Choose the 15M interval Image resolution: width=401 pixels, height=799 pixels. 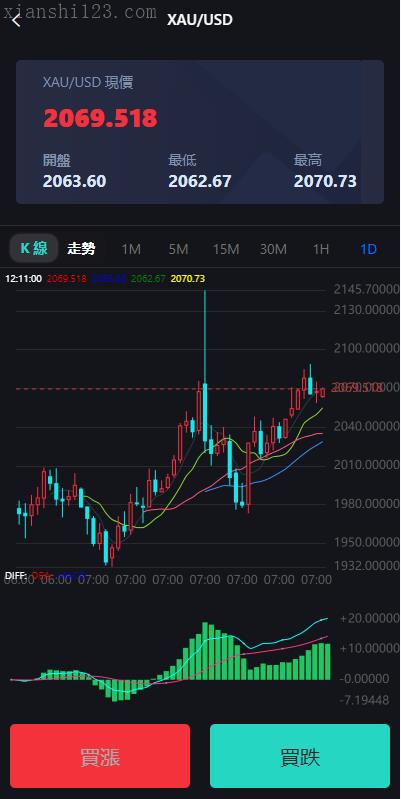click(226, 249)
